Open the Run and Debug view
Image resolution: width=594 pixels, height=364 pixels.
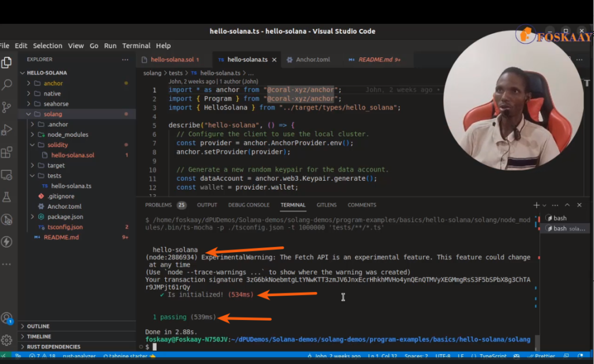click(6, 130)
